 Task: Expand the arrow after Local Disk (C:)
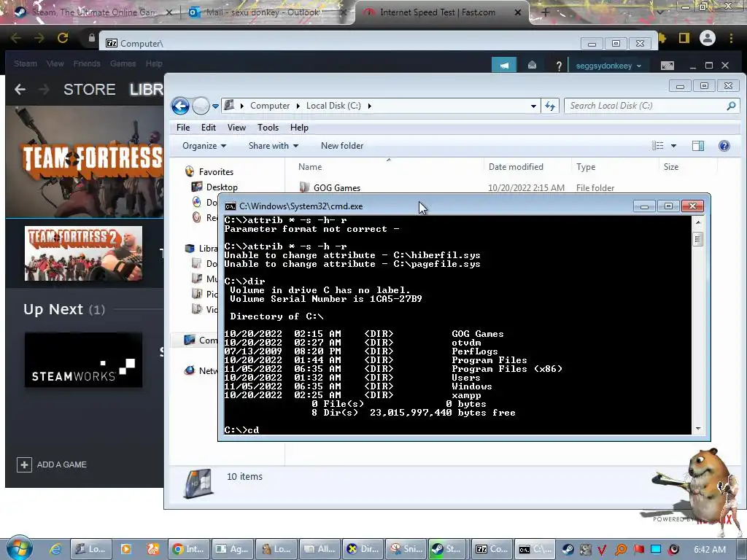[x=370, y=106]
